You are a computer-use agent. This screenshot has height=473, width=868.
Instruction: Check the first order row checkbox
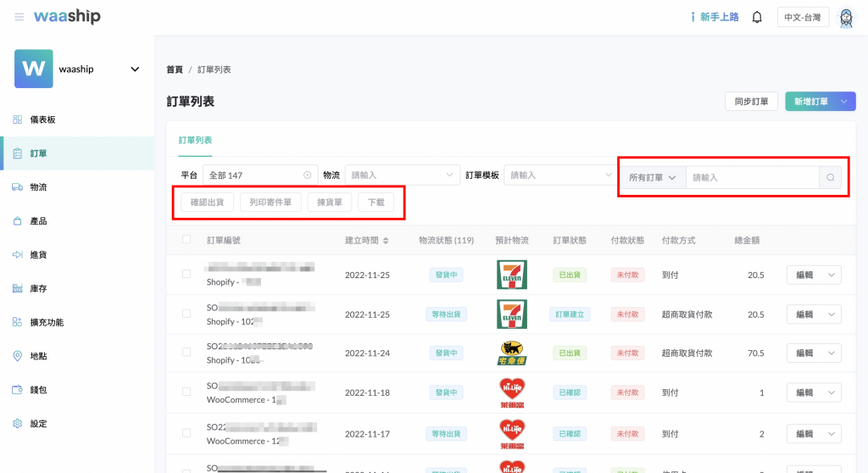(x=186, y=275)
